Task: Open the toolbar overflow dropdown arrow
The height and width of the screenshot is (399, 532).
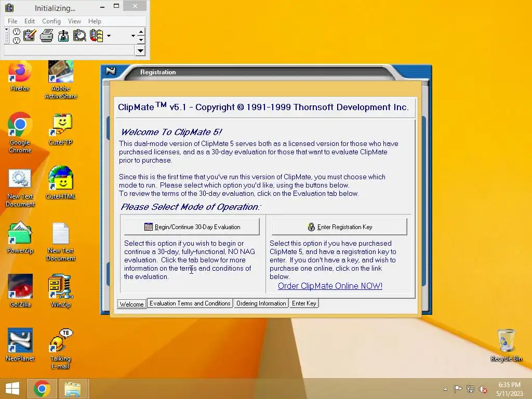Action: pyautogui.click(x=133, y=36)
